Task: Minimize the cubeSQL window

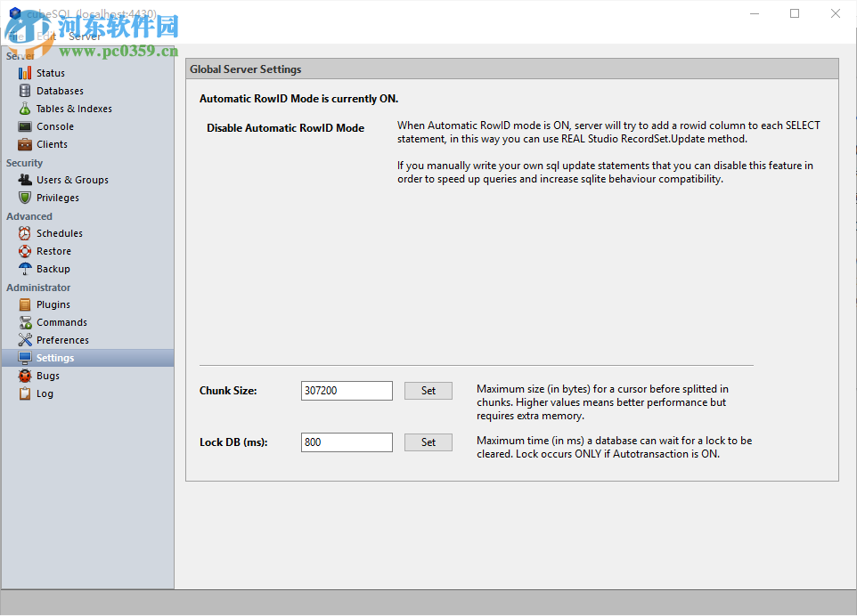Action: (755, 13)
